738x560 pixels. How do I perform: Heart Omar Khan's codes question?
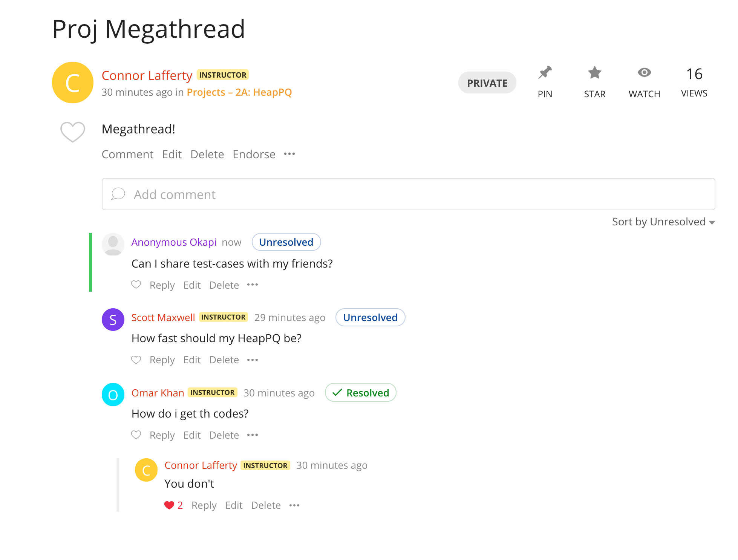(x=136, y=435)
